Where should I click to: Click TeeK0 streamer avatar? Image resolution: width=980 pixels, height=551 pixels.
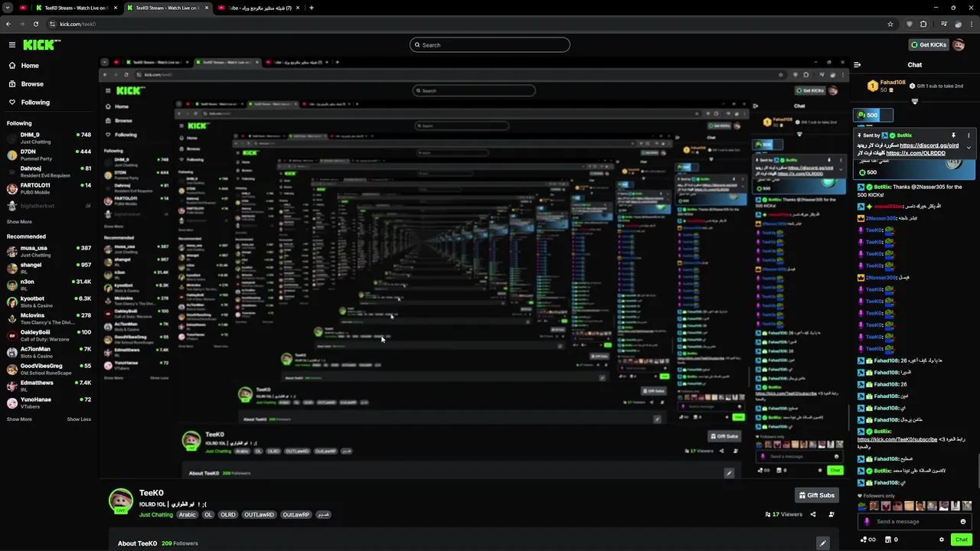pyautogui.click(x=120, y=500)
